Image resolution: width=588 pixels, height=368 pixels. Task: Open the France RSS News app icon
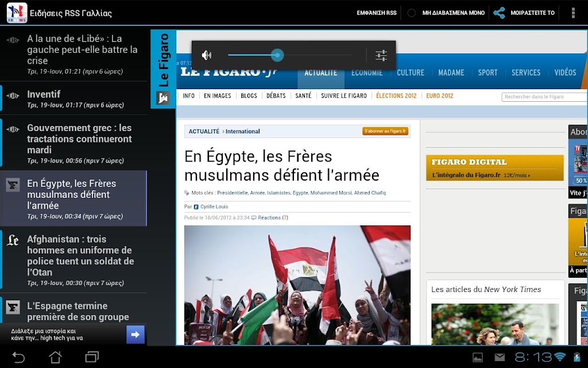click(x=17, y=13)
